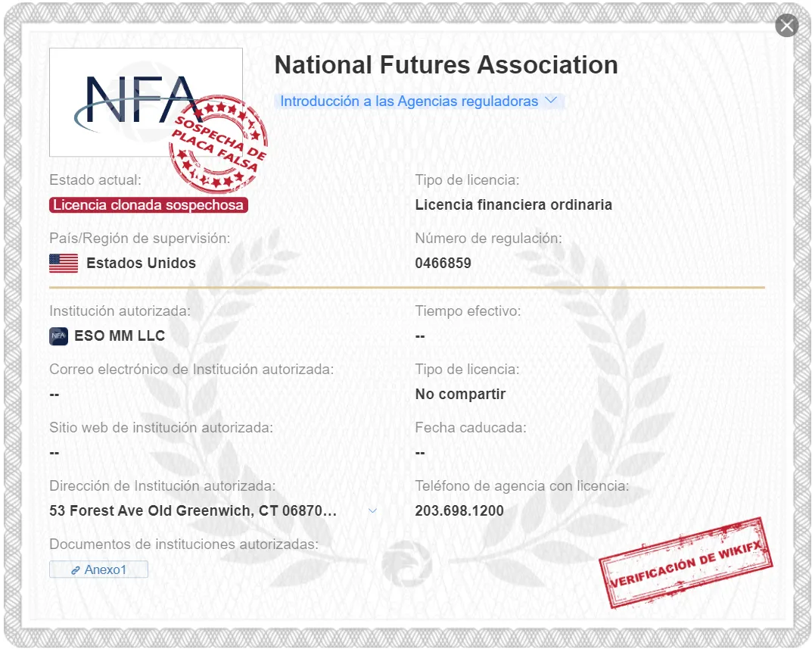Click the link icon inside the Anexo1 button
812x649 pixels.
75,569
